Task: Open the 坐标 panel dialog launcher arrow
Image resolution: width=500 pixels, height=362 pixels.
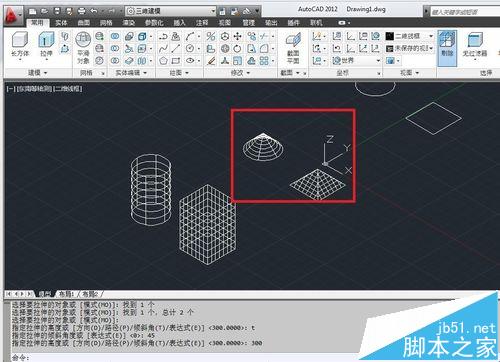Action: coord(379,73)
